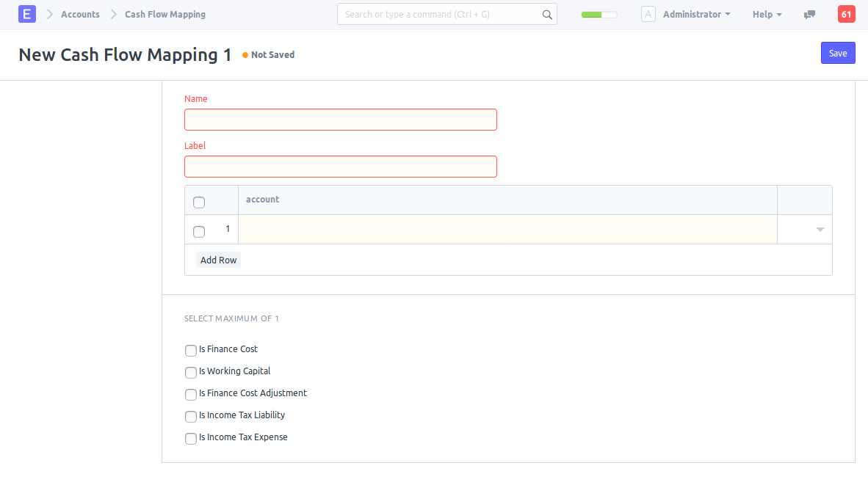Go to Accounts breadcrumb
Viewport: 868px width, 485px height.
[x=80, y=15]
